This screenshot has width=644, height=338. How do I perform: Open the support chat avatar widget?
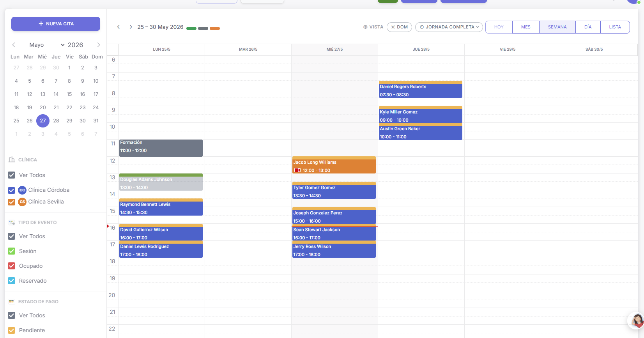point(636,321)
